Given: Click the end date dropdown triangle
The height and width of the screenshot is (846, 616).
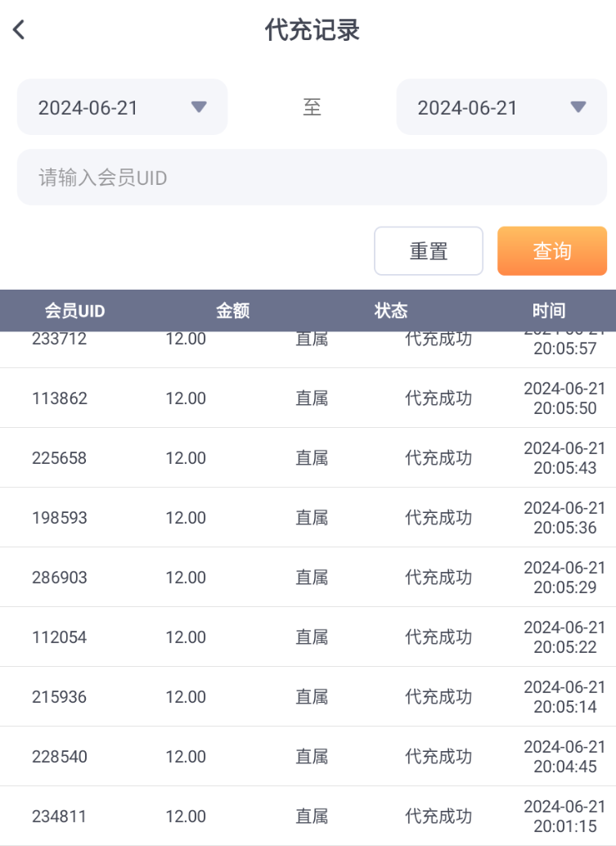Looking at the screenshot, I should pos(578,107).
